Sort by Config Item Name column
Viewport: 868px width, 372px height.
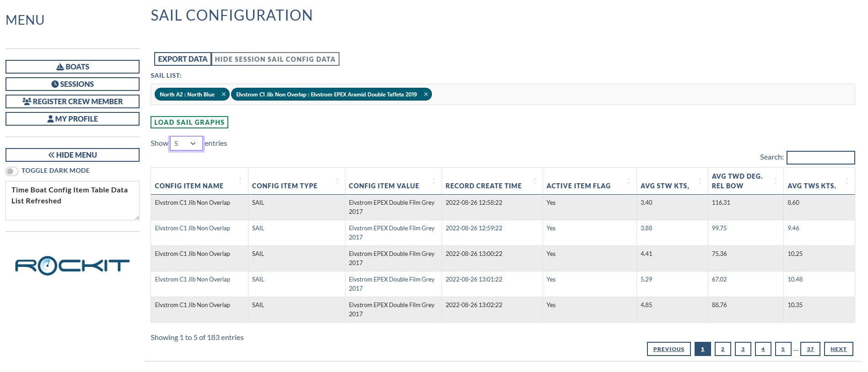click(x=199, y=181)
